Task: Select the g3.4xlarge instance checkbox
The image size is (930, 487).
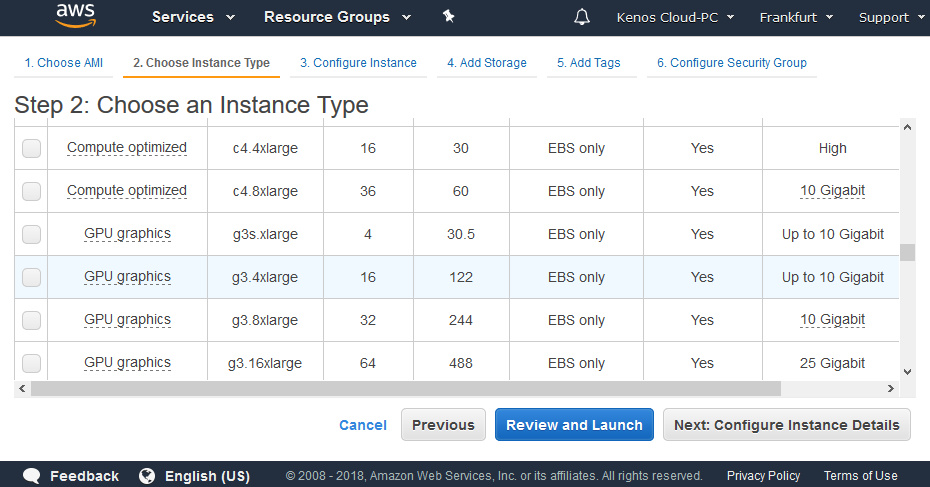Action: point(32,277)
